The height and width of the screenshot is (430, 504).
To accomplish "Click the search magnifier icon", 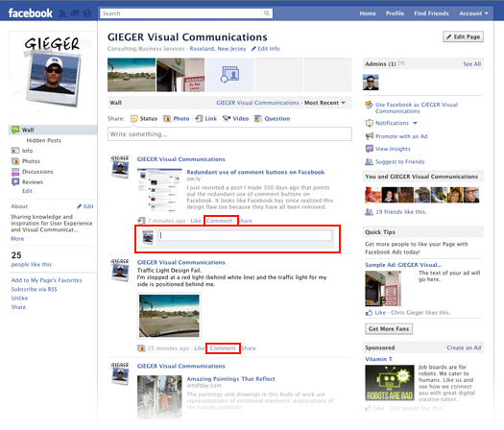I will click(267, 13).
